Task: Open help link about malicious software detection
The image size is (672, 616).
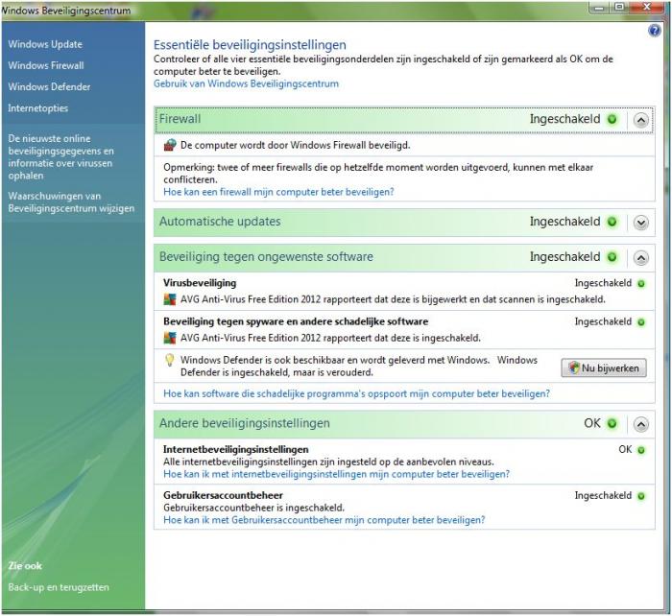Action: pos(356,393)
